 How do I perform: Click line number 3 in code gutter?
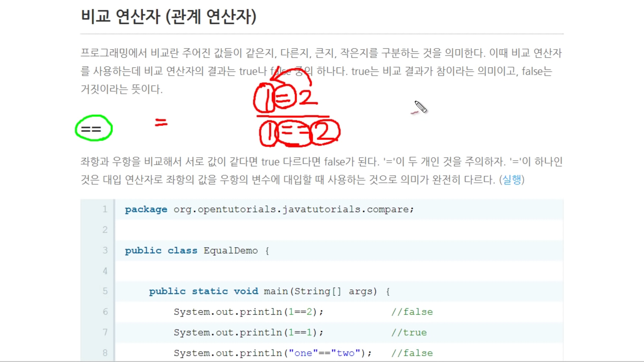[105, 250]
